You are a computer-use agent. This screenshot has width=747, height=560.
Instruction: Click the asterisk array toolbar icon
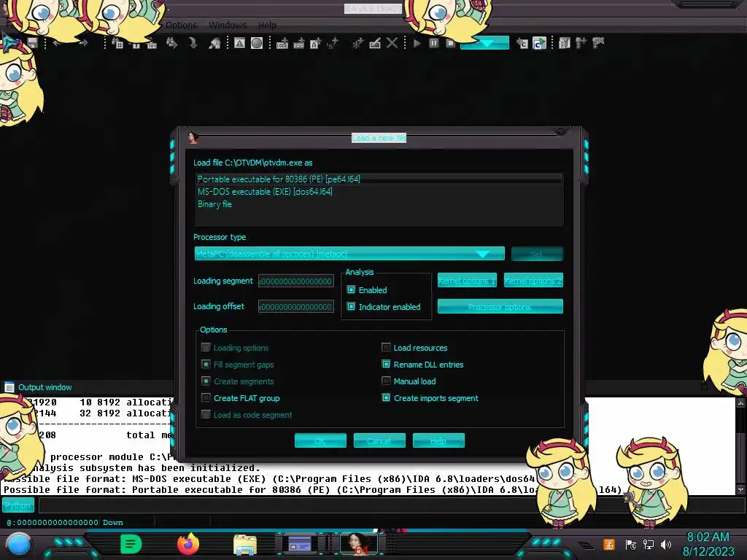click(x=357, y=43)
